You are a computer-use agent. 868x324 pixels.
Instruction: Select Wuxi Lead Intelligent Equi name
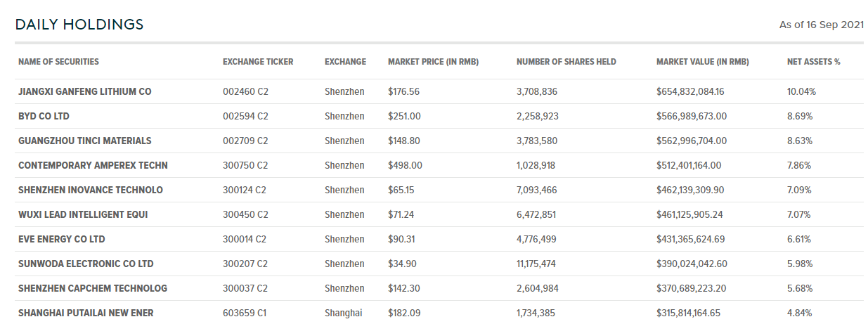(83, 214)
